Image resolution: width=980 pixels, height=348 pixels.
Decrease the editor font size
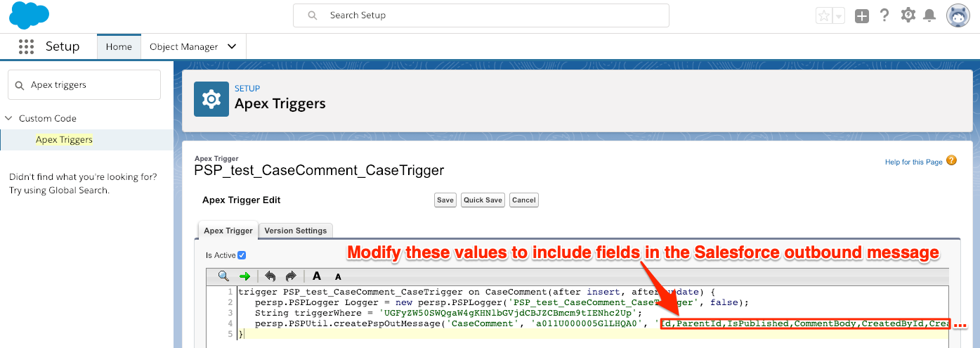(x=338, y=277)
